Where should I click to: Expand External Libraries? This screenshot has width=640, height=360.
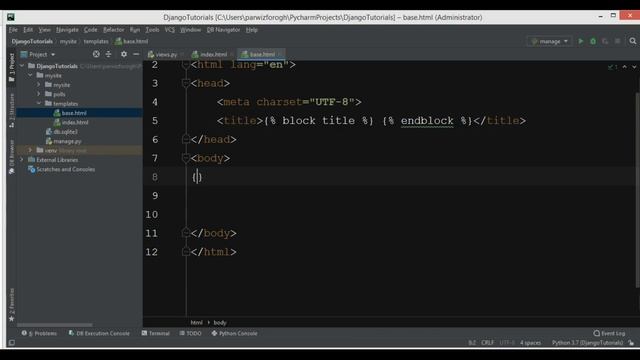click(22, 160)
